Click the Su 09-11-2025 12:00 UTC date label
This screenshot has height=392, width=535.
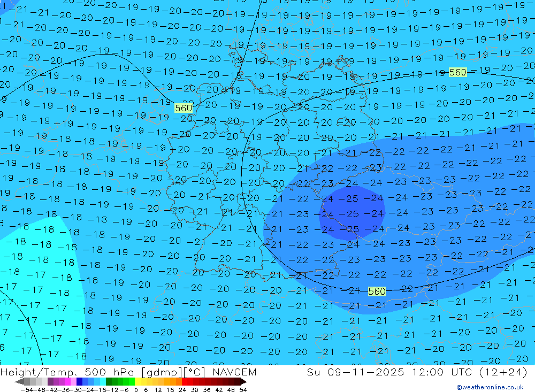417,372
